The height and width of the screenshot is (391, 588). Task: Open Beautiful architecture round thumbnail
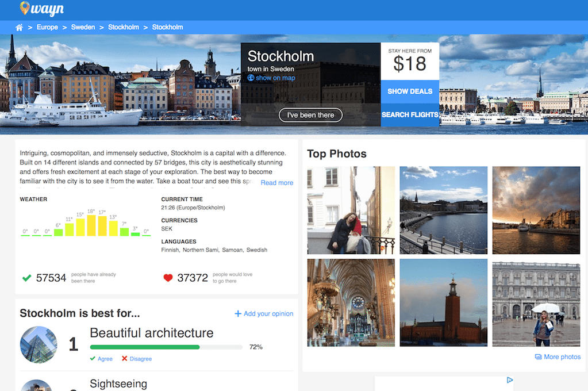click(x=39, y=344)
